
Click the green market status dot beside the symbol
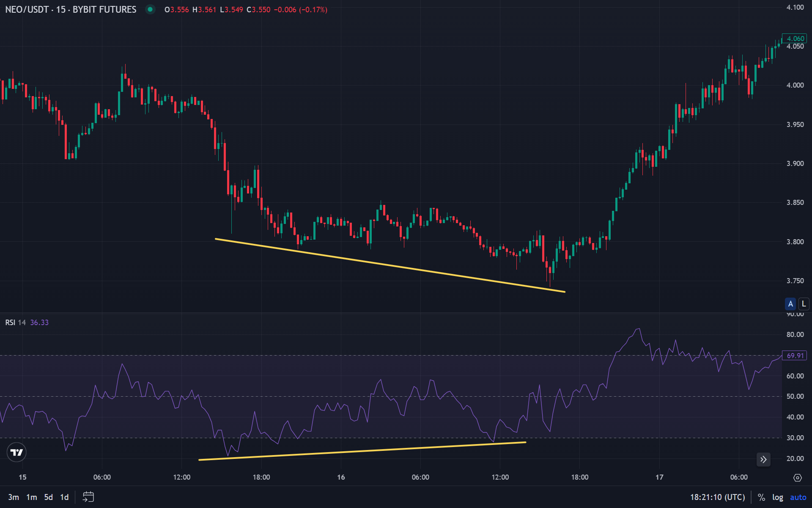150,9
